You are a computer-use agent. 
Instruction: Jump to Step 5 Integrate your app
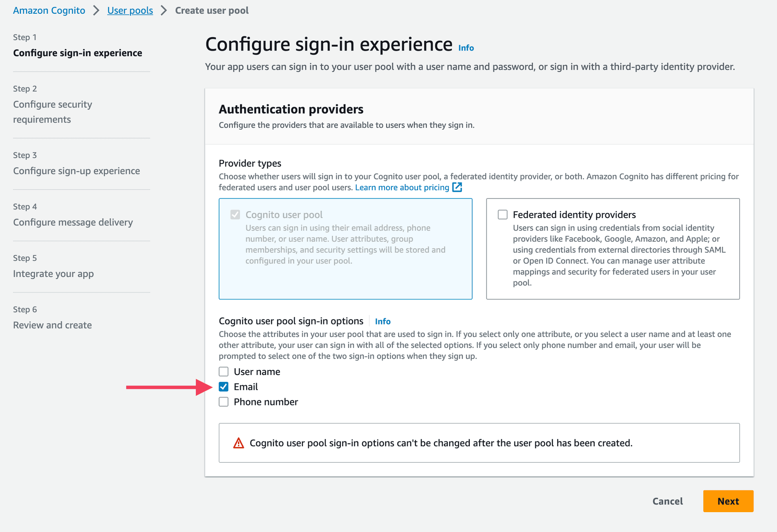click(x=53, y=273)
